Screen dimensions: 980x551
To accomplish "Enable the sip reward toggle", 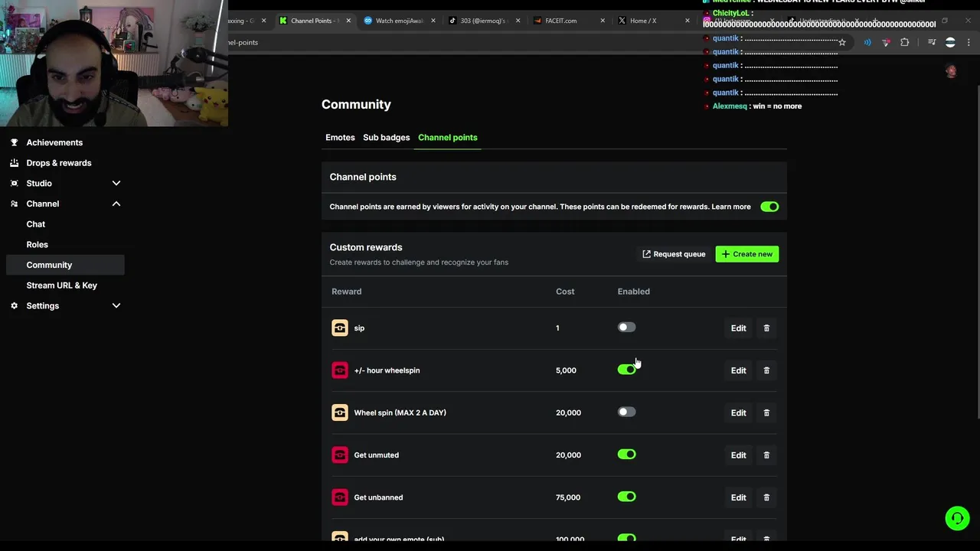I will [x=626, y=328].
